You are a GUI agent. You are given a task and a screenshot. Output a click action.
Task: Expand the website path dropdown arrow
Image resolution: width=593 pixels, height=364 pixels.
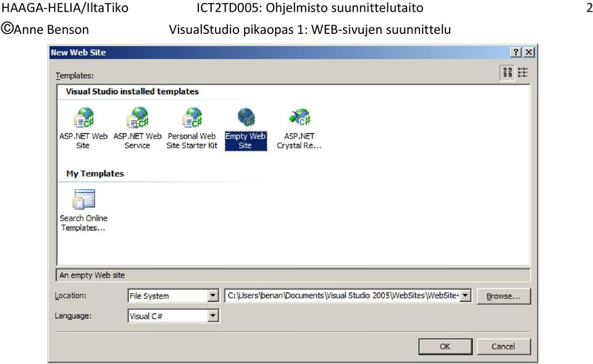coord(465,296)
